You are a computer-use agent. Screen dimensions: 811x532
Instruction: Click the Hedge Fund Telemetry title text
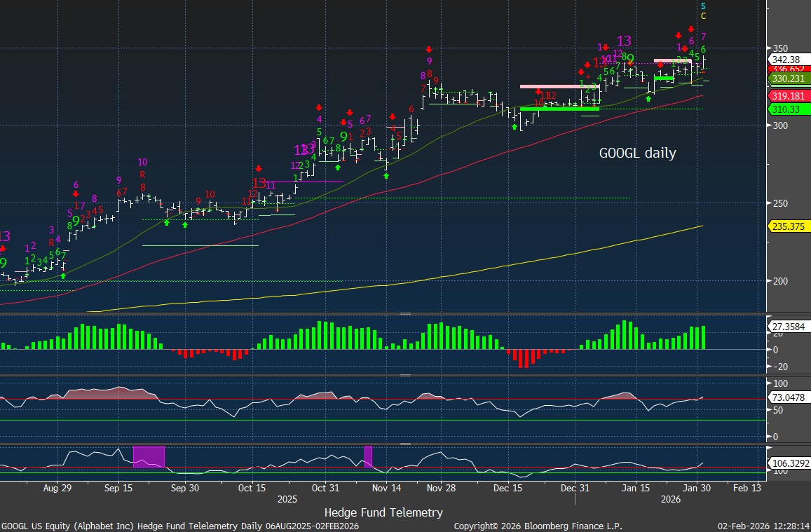[383, 512]
